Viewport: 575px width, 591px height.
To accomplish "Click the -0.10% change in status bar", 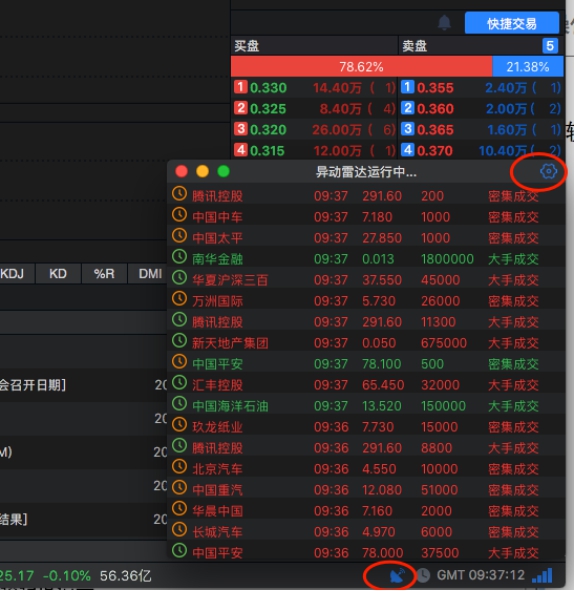I will click(x=67, y=576).
